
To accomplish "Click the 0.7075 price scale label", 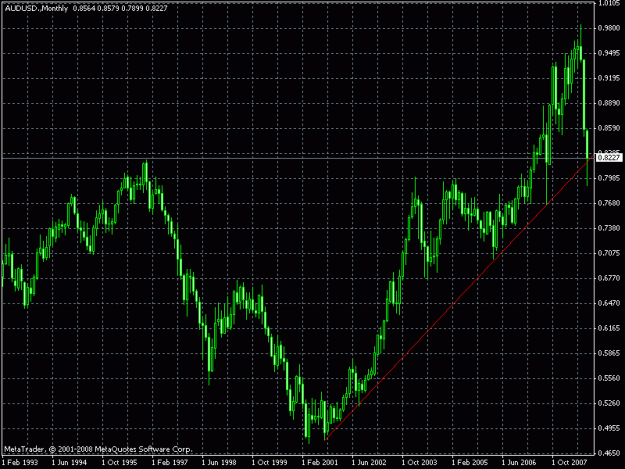I will click(x=609, y=253).
